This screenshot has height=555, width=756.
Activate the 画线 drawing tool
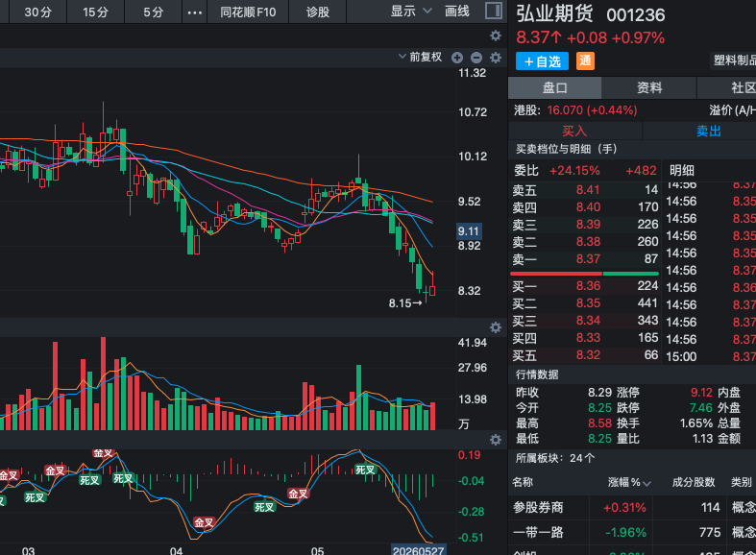click(x=456, y=12)
